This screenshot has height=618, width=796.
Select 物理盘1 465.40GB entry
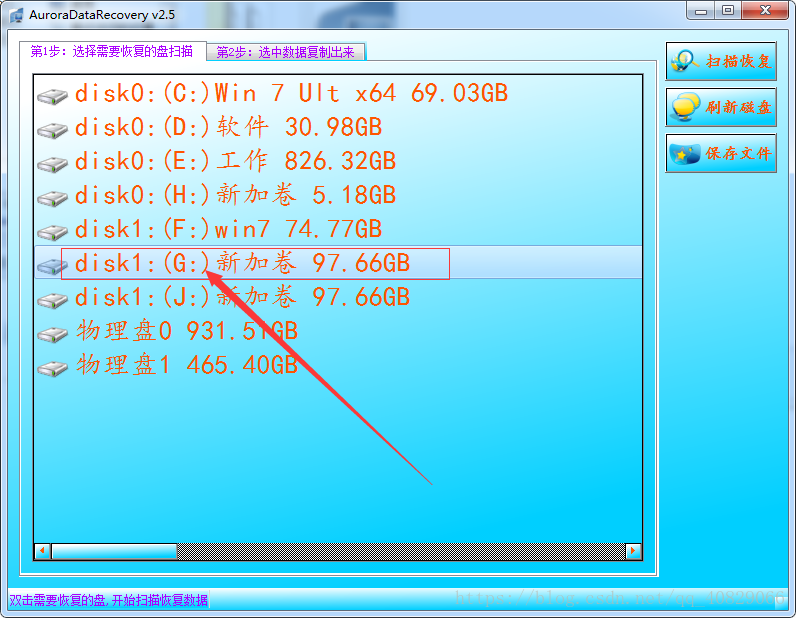[187, 365]
